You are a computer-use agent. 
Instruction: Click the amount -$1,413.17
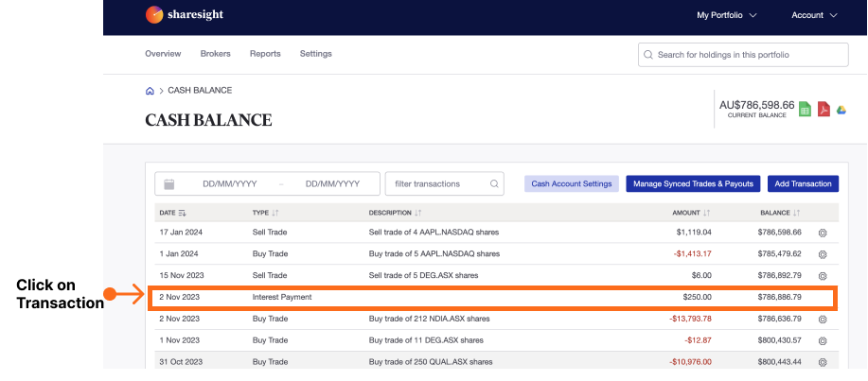[x=693, y=253]
